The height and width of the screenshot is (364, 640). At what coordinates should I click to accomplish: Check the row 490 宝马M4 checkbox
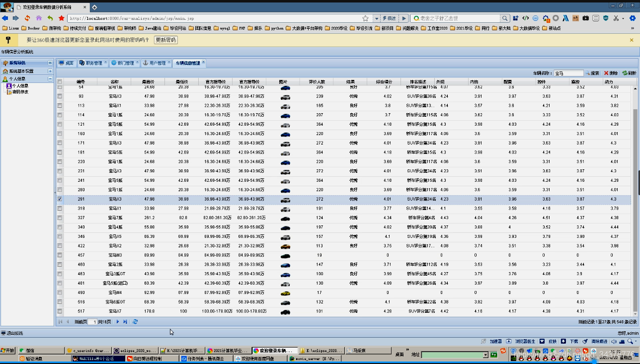point(60,293)
